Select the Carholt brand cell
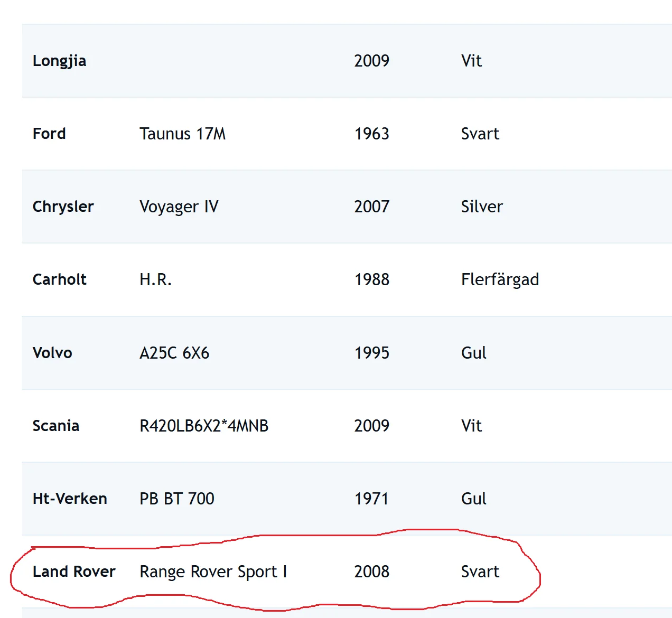Screen dimensions: 672x618 [59, 279]
